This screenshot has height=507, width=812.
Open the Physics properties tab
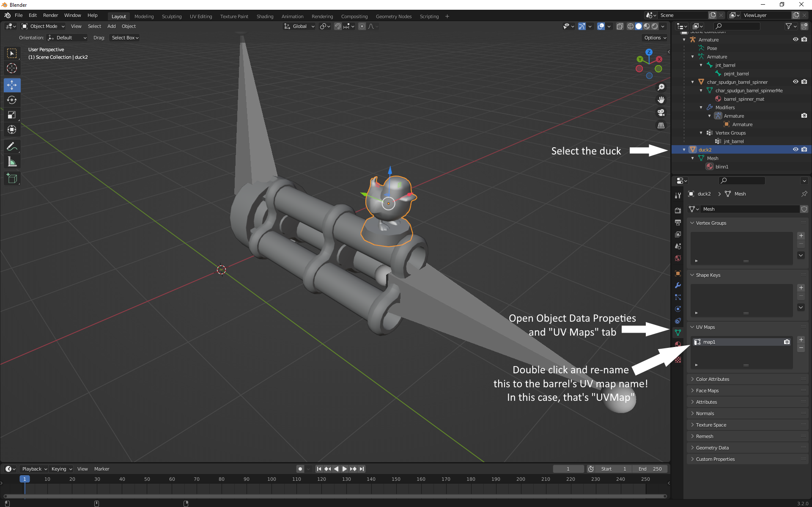678,309
